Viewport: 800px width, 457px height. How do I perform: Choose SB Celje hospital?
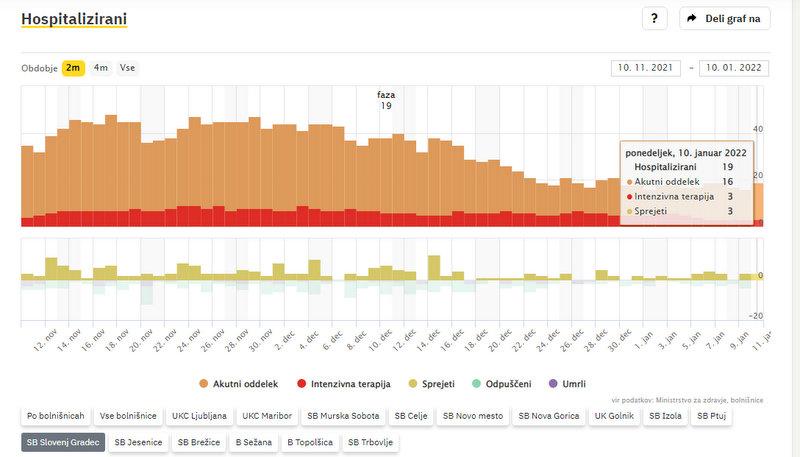tap(410, 415)
